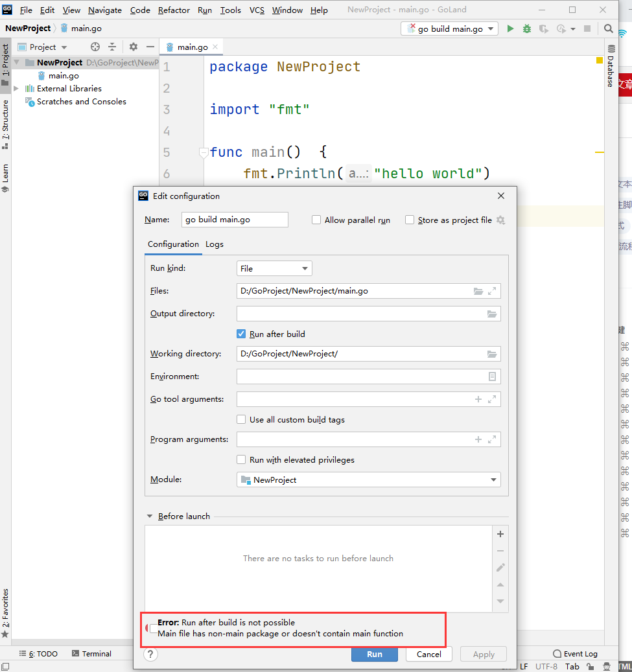This screenshot has height=672, width=632.
Task: Open the VCS menu
Action: point(257,10)
